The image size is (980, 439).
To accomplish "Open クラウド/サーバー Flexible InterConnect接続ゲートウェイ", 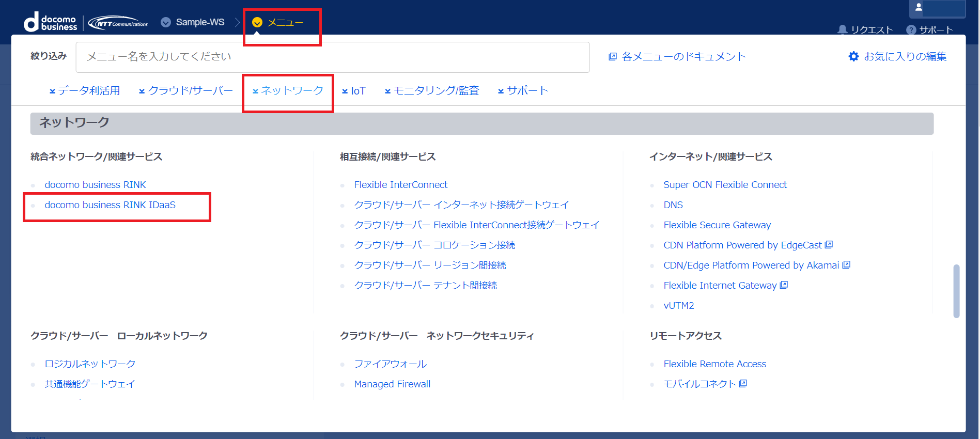I will [476, 225].
